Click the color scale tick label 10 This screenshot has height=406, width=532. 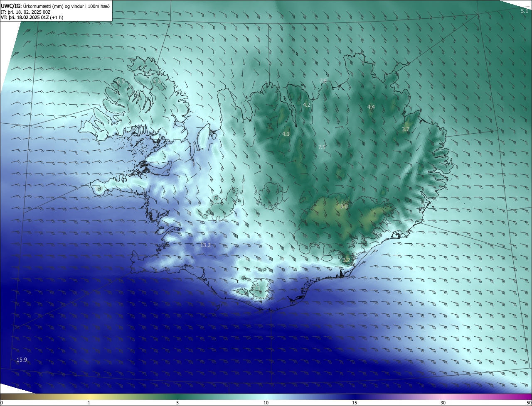pyautogui.click(x=266, y=403)
